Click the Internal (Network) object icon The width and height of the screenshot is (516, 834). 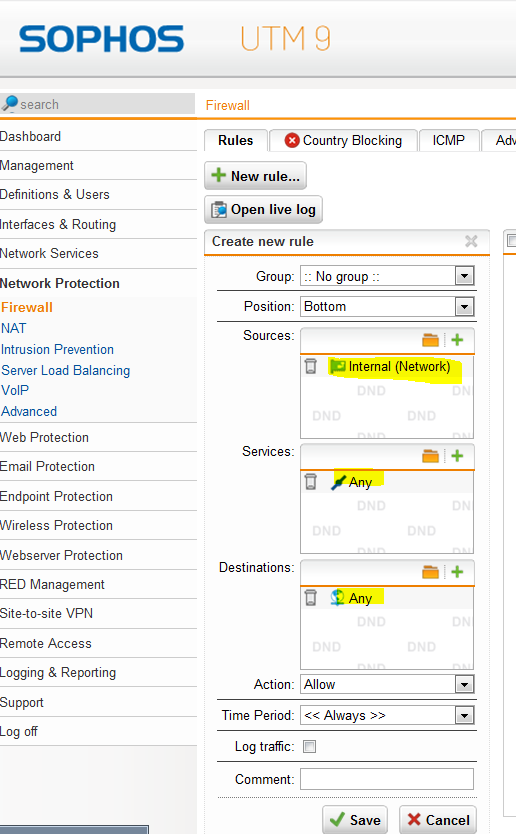[x=338, y=366]
